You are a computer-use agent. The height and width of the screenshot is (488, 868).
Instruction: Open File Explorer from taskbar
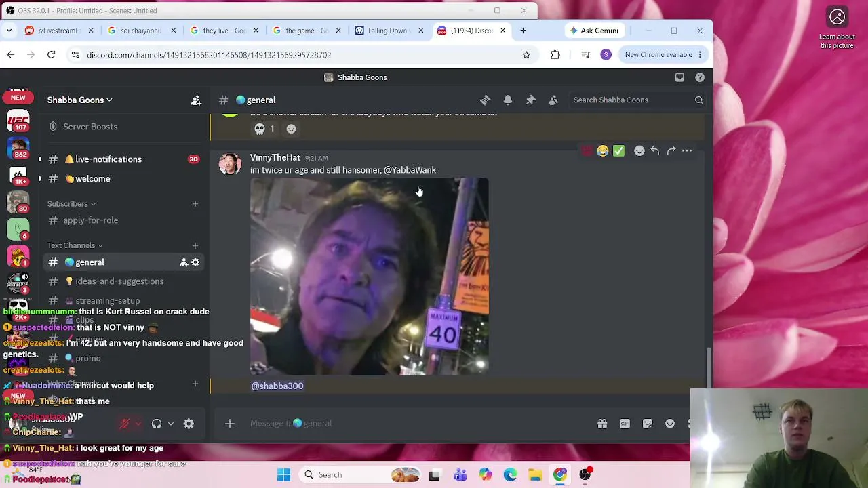[x=535, y=475]
